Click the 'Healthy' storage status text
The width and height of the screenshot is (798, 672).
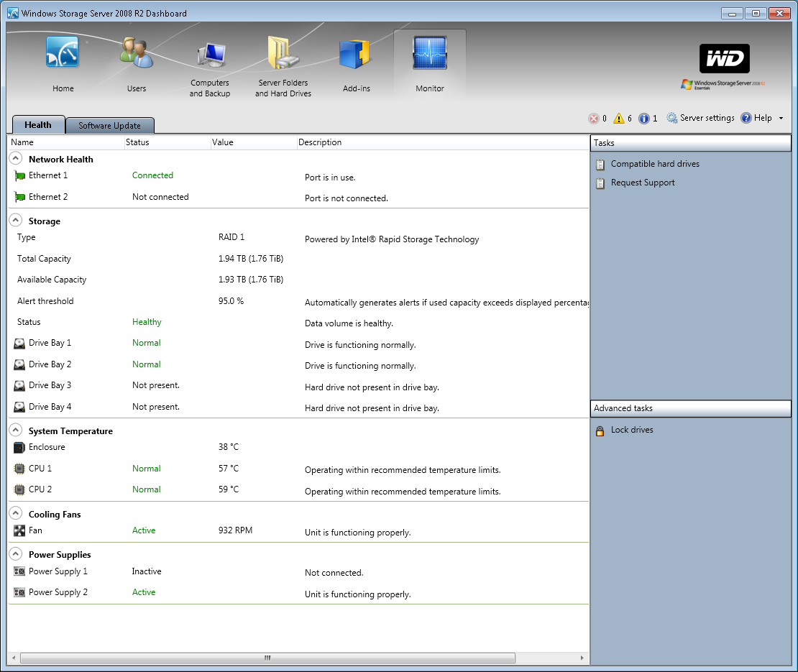tap(147, 322)
